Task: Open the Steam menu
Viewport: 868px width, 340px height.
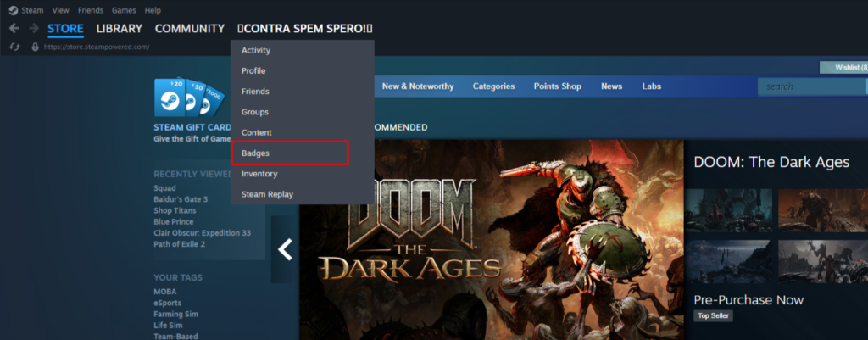Action: (x=33, y=10)
